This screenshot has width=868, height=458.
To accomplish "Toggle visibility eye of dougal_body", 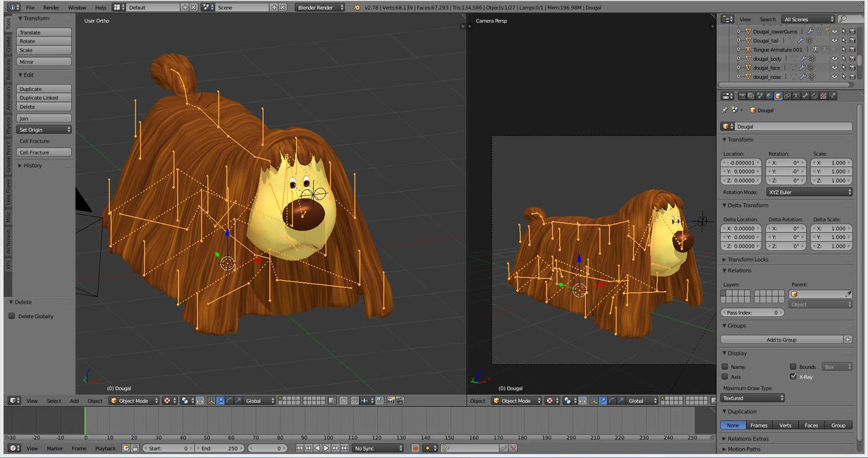I will tap(834, 59).
